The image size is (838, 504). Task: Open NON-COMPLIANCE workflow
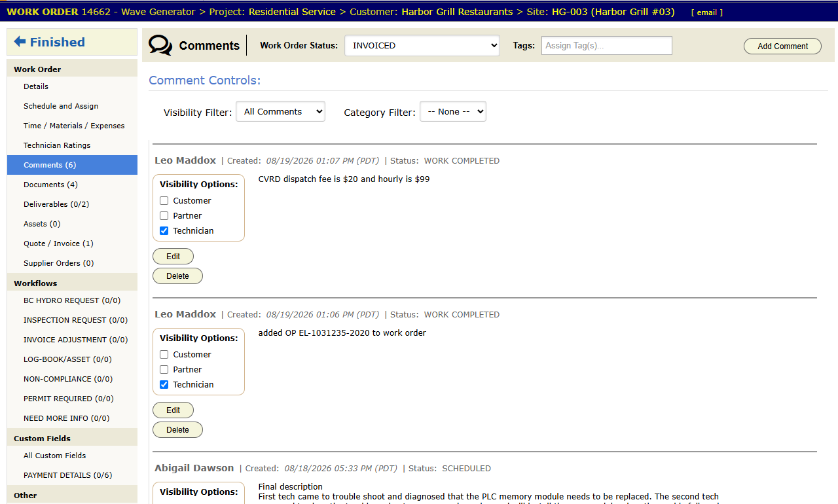pos(72,379)
